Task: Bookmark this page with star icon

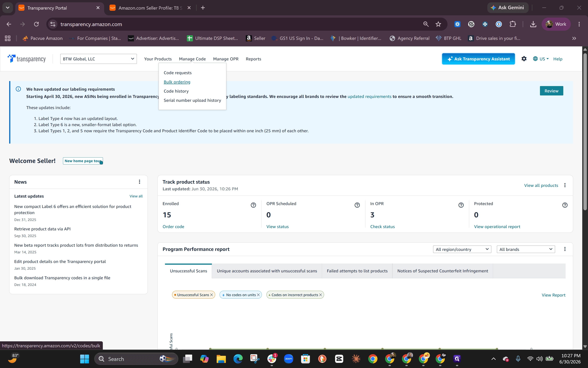Action: [438, 24]
